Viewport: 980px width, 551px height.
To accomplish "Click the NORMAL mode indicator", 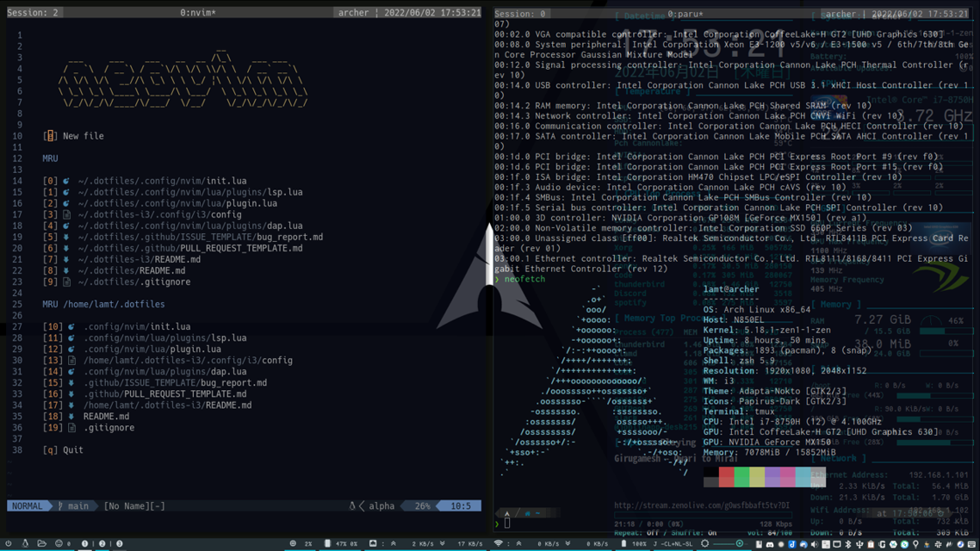I will click(x=27, y=506).
